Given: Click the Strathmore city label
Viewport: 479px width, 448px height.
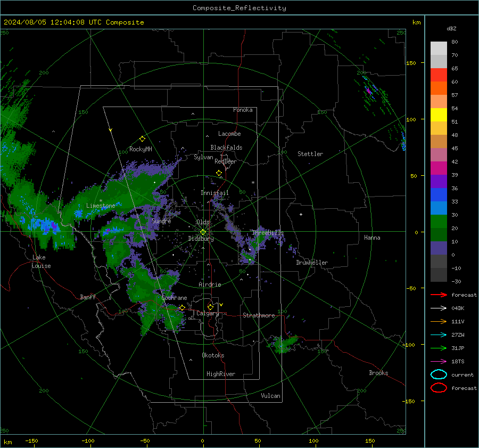Looking at the screenshot, I should [259, 315].
